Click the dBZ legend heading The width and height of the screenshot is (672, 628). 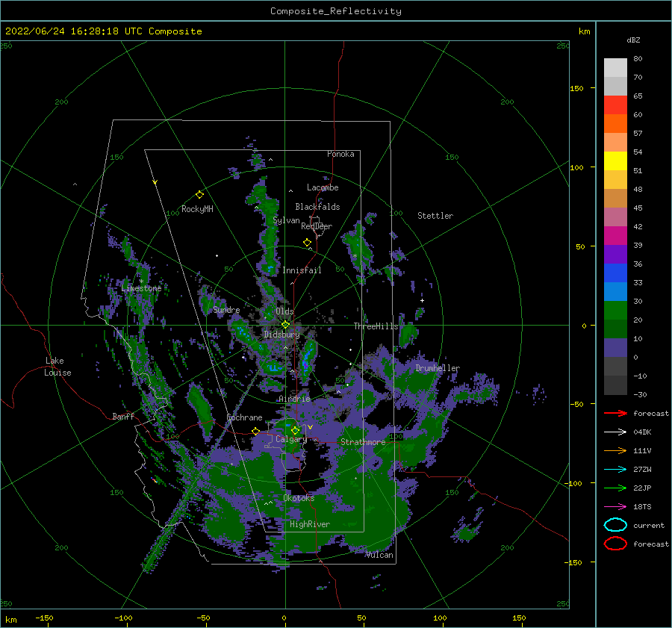point(633,40)
